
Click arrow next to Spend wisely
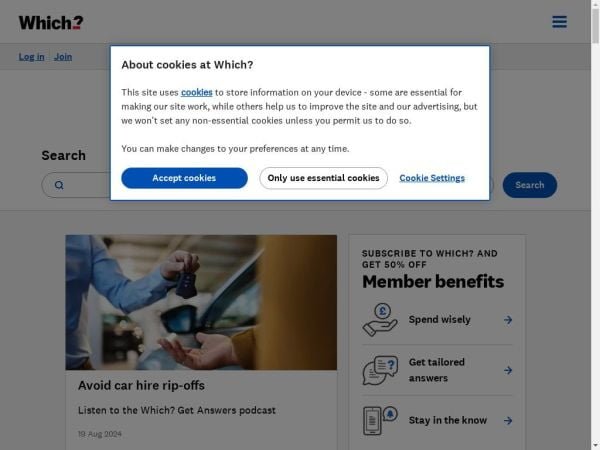[508, 320]
